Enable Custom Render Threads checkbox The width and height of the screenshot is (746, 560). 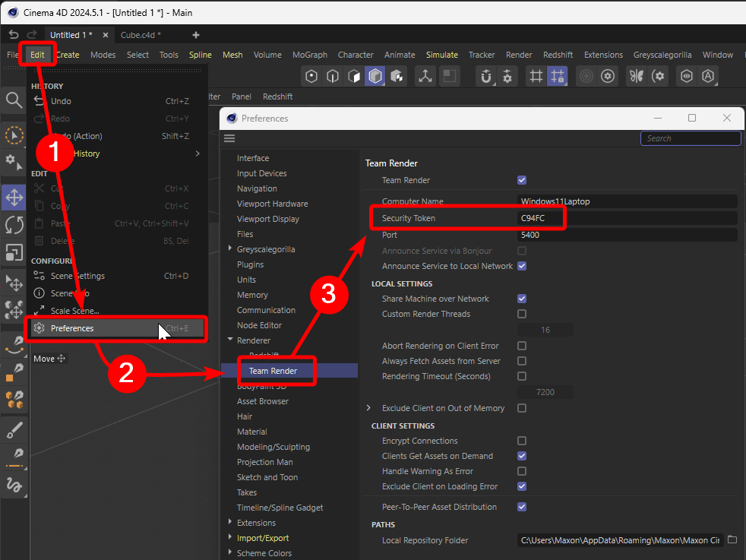tap(522, 314)
